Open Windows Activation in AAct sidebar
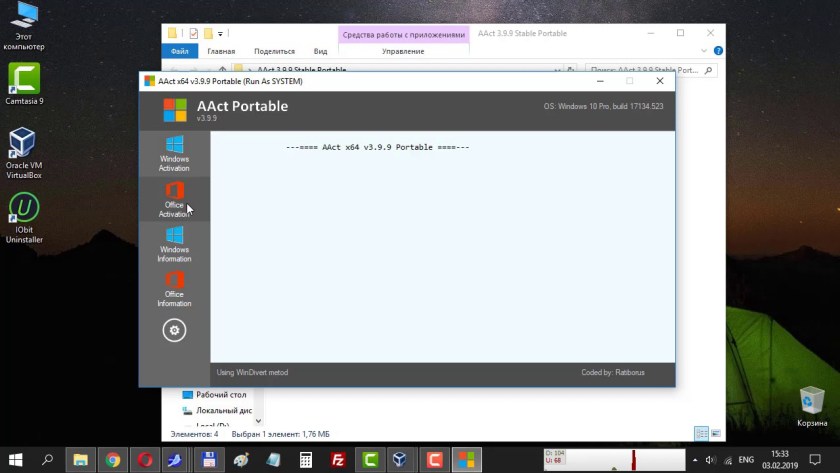The width and height of the screenshot is (840, 473). click(x=174, y=154)
